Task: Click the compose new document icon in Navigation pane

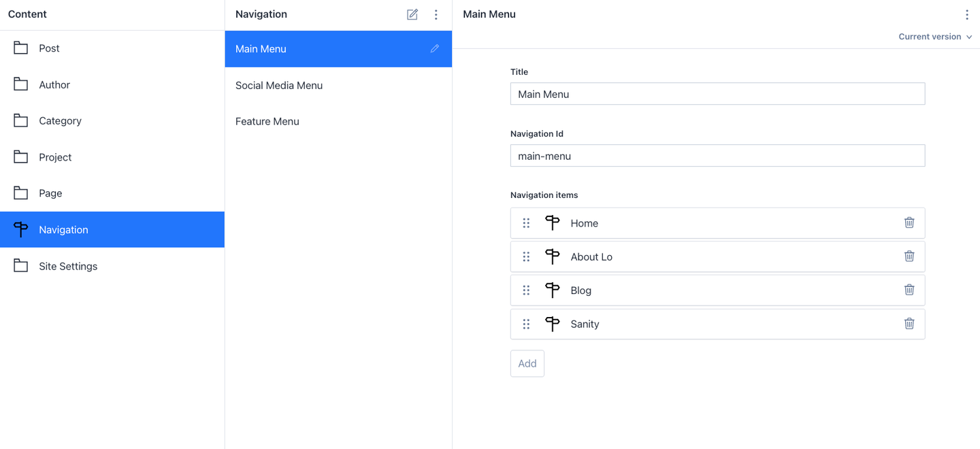Action: [x=412, y=14]
